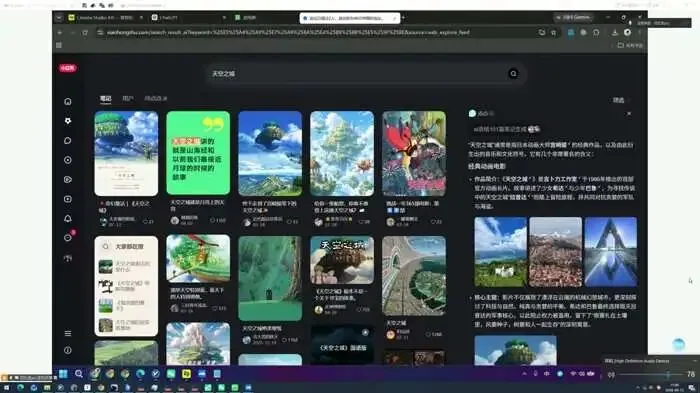The width and height of the screenshot is (700, 393).
Task: Open a new browser tab with plus
Action: pyautogui.click(x=403, y=17)
